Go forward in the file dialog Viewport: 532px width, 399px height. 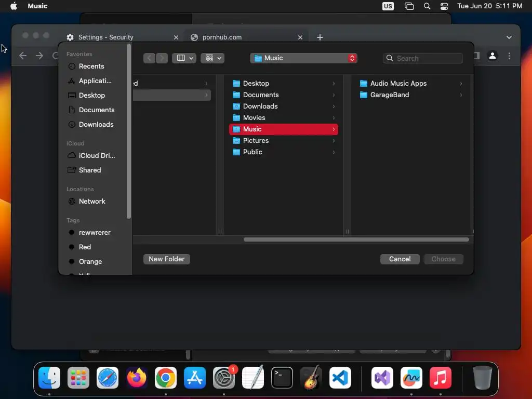(x=162, y=58)
